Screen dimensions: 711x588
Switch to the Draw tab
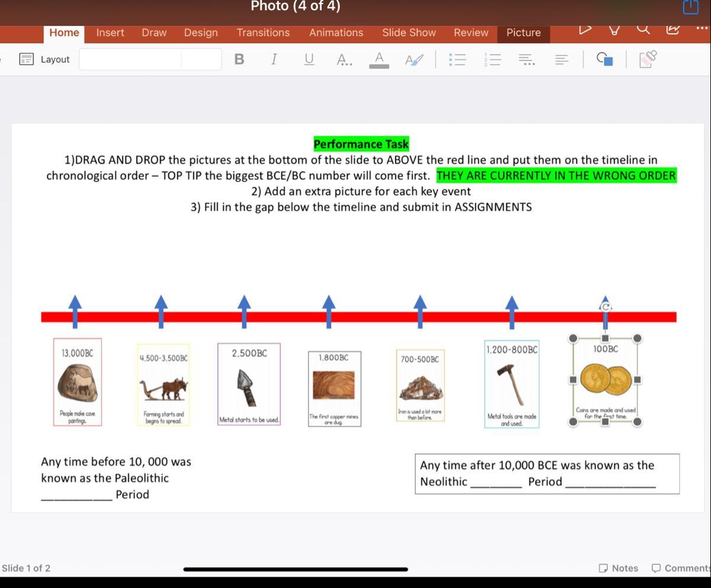[154, 33]
